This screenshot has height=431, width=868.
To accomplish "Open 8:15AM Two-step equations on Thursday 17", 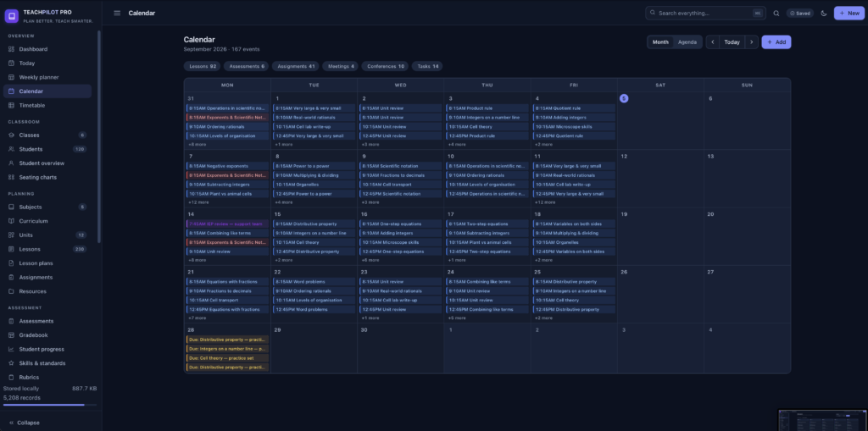I will point(487,224).
